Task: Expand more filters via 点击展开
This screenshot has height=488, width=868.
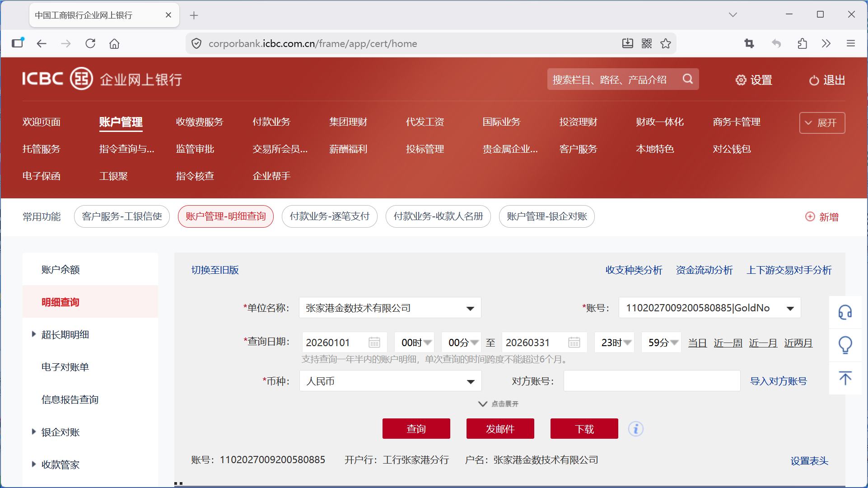Action: tap(499, 404)
